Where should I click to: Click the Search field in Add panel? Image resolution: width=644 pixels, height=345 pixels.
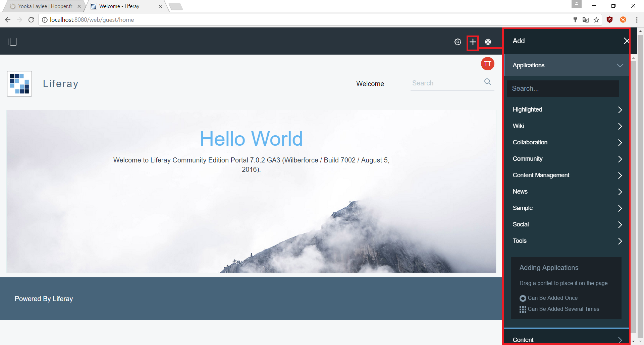563,88
